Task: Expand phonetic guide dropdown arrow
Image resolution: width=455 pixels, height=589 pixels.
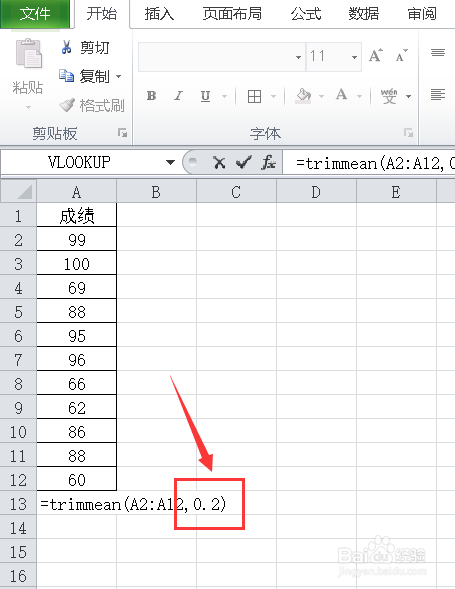Action: [x=408, y=97]
